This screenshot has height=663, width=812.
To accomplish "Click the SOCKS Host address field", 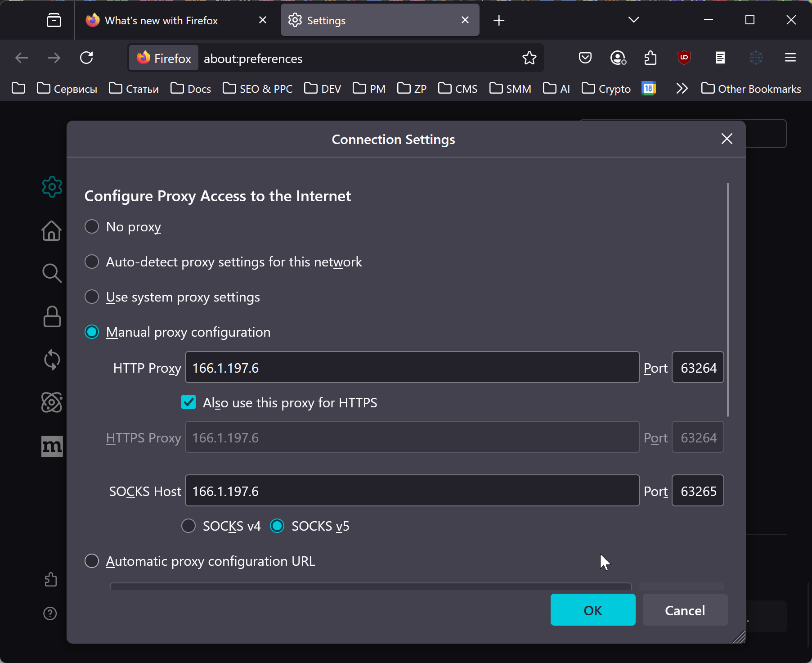I will coord(412,491).
